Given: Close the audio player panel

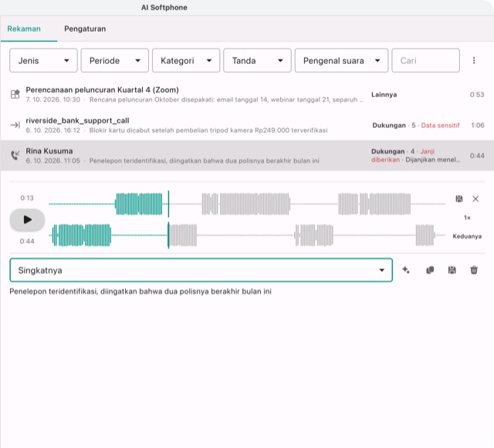Looking at the screenshot, I should 475,199.
